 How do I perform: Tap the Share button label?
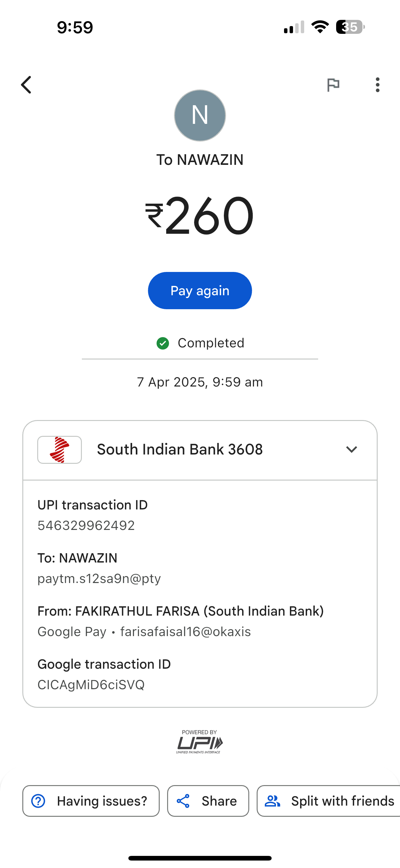click(219, 801)
